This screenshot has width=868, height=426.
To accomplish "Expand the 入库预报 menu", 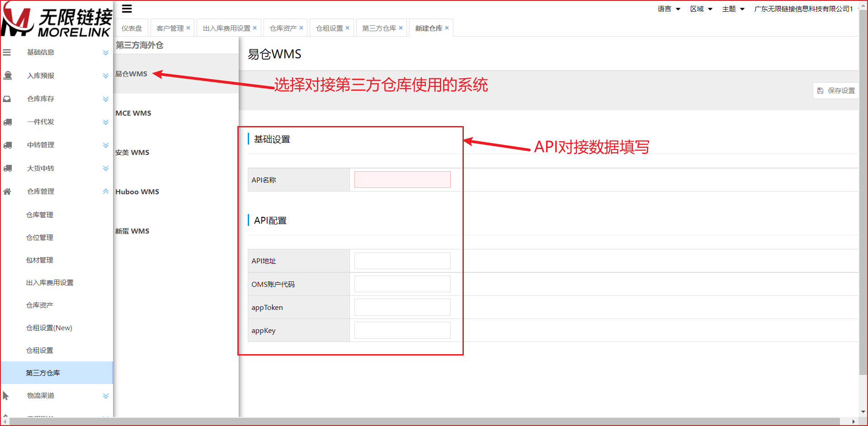I will (106, 75).
